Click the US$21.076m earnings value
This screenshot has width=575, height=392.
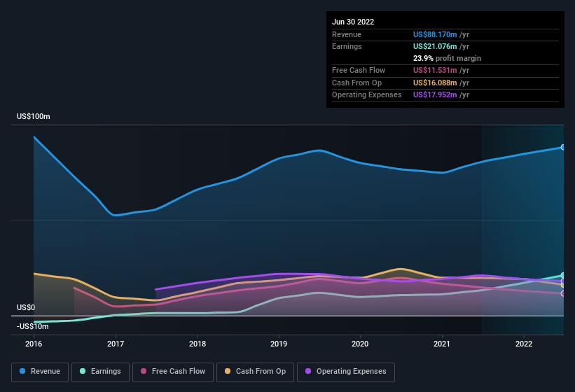pyautogui.click(x=435, y=46)
